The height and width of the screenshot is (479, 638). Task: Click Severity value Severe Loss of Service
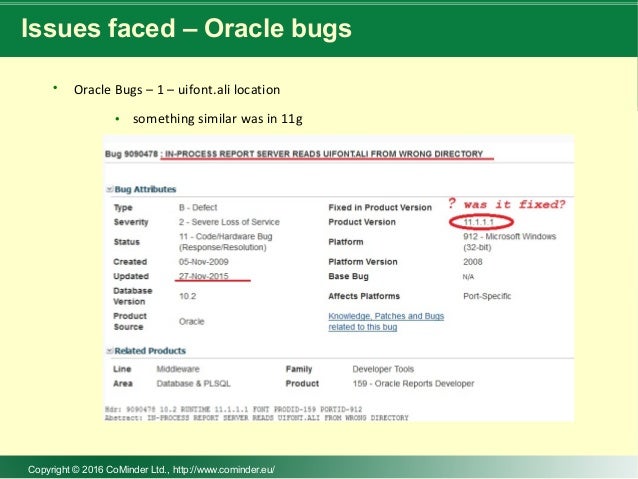coord(229,222)
